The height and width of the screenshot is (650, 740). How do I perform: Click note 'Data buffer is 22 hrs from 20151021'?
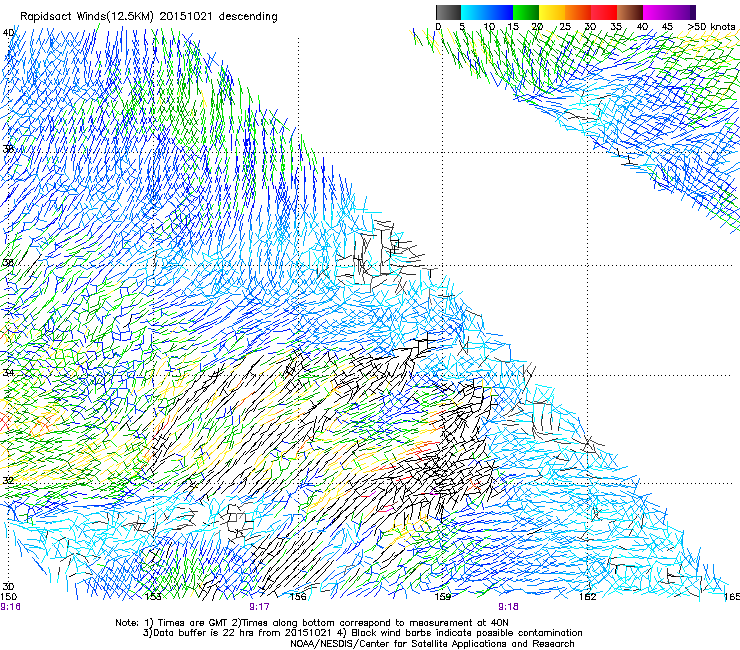pos(242,633)
